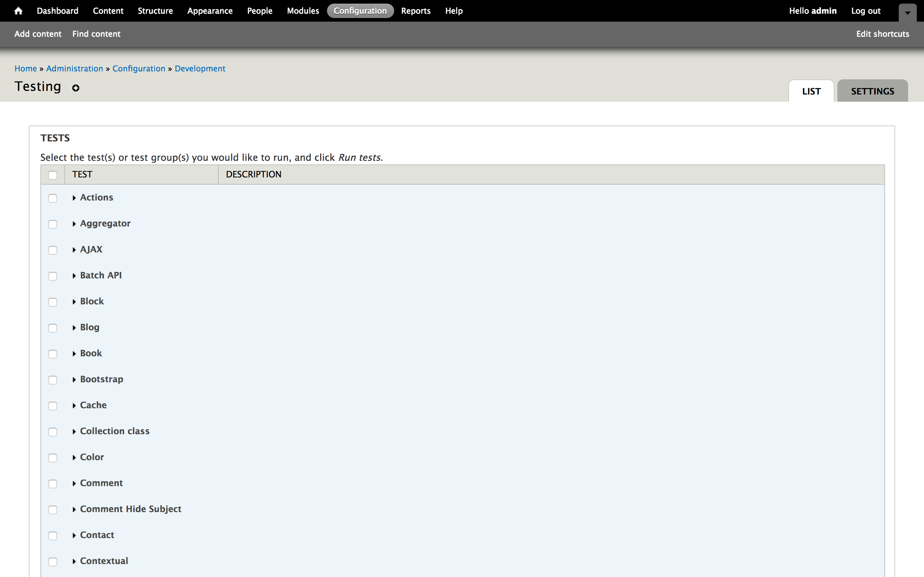This screenshot has width=924, height=577.
Task: Click the Development breadcrumb link
Action: [x=200, y=69]
